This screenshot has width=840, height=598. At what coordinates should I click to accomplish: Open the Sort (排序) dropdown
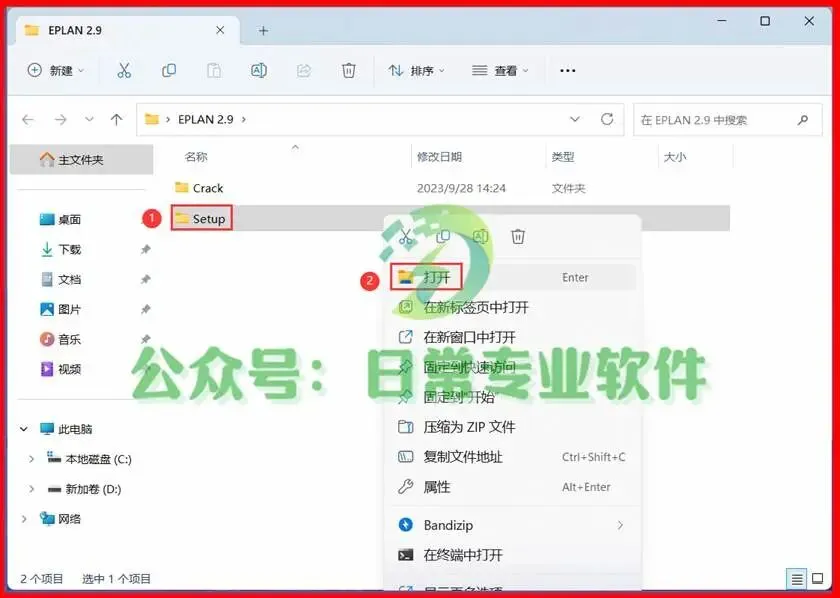(x=417, y=70)
